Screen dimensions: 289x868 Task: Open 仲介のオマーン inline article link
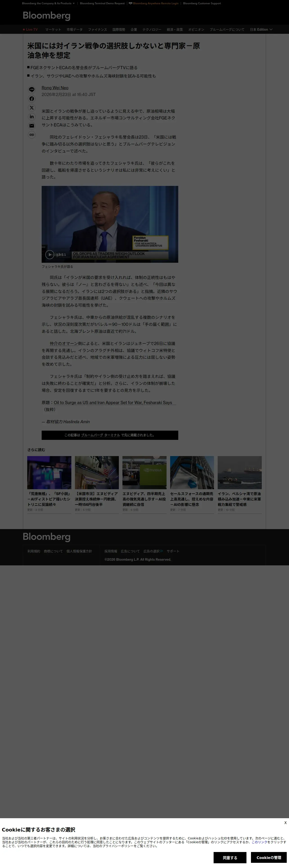(64, 343)
